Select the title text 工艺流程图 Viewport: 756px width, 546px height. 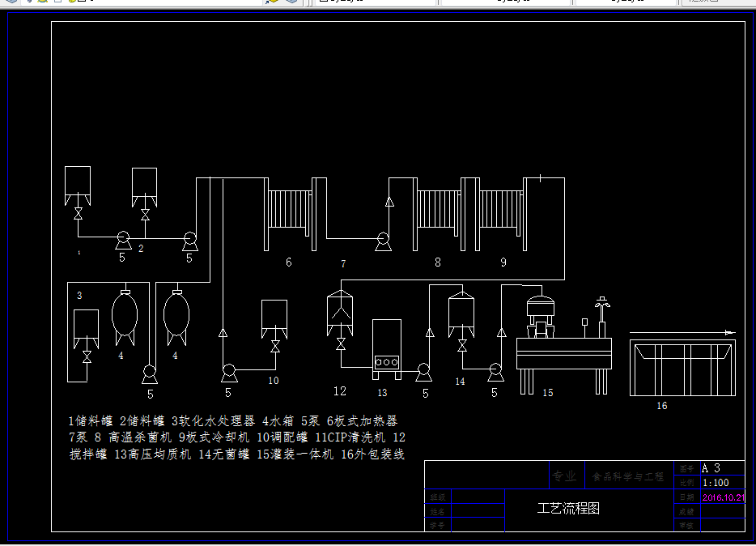coord(568,509)
